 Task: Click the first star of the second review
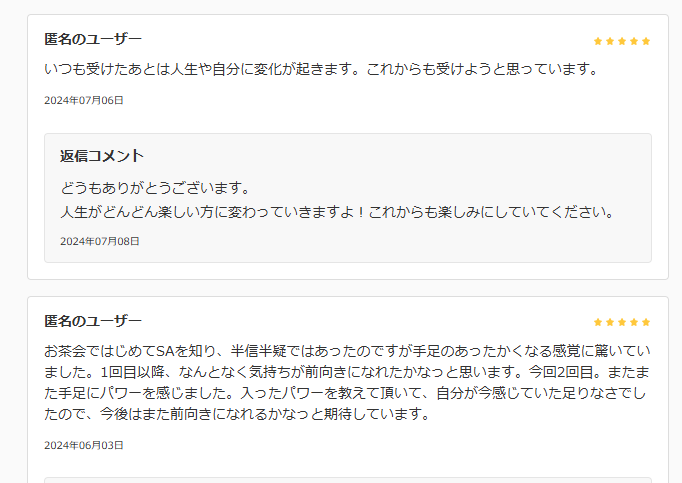tap(598, 322)
